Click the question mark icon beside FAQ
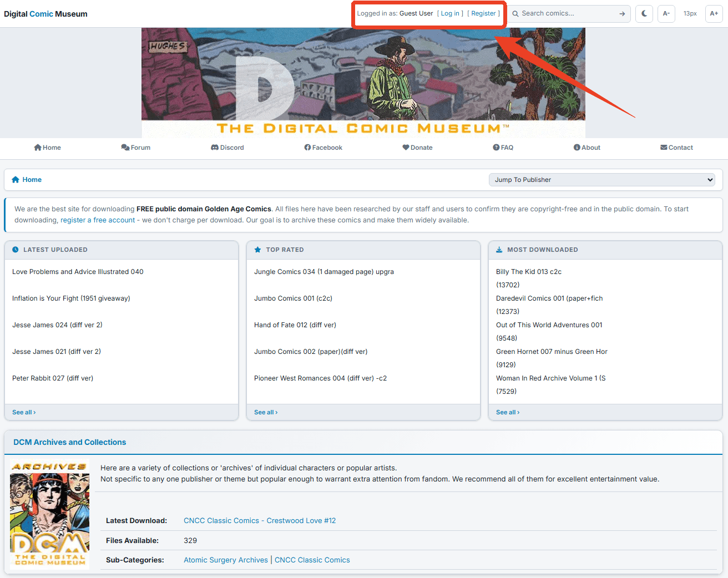 pyautogui.click(x=496, y=148)
